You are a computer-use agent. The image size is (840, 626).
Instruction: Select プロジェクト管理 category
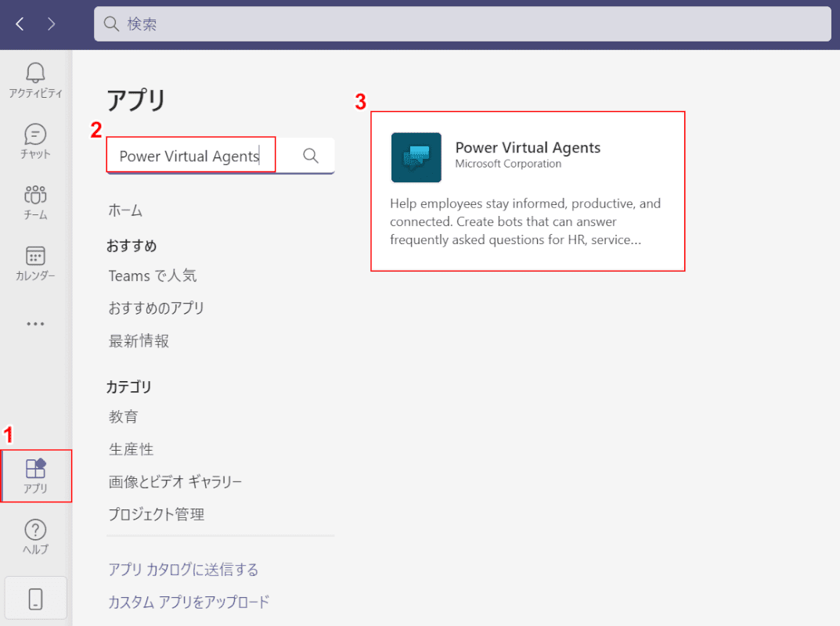[x=157, y=514]
